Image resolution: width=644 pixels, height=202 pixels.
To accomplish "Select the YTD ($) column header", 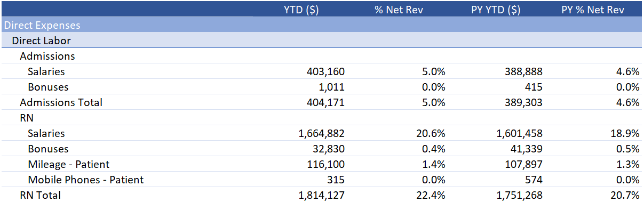I will 301,10.
